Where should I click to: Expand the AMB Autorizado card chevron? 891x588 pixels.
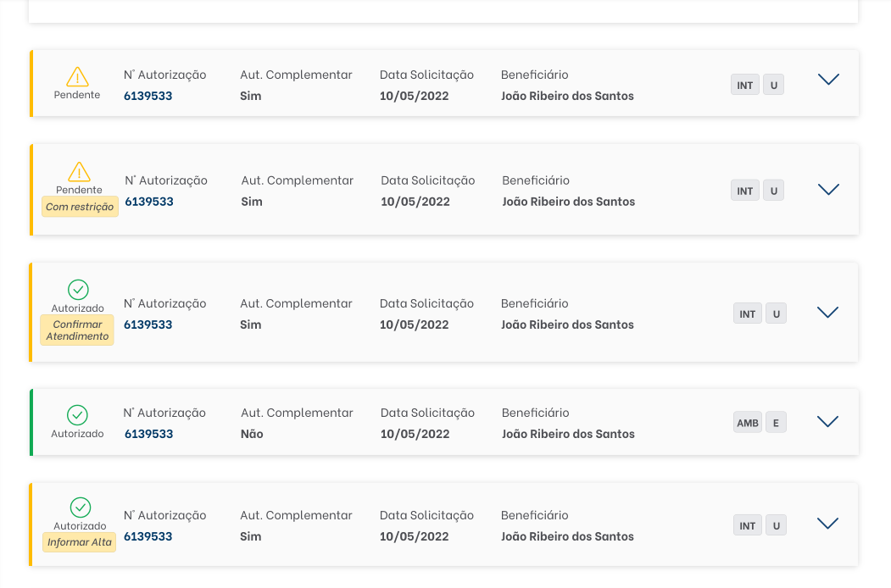(828, 421)
